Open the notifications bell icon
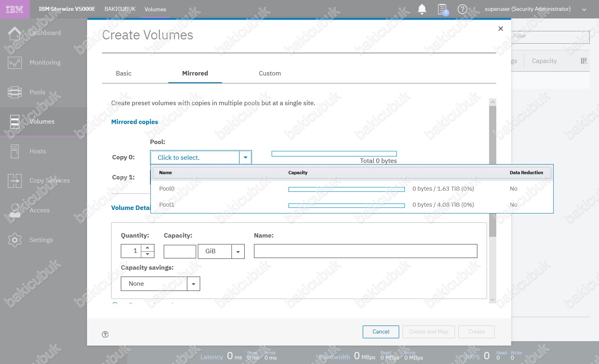599x364 pixels. (x=422, y=9)
